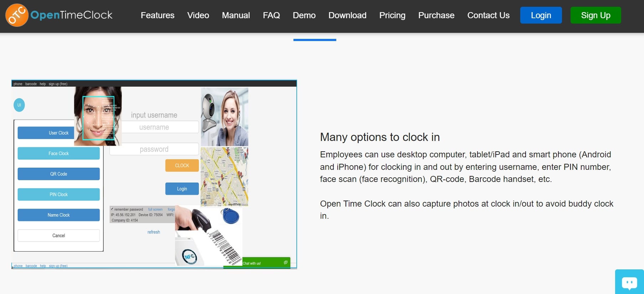Go to the Video page
The image size is (644, 294).
(x=198, y=15)
